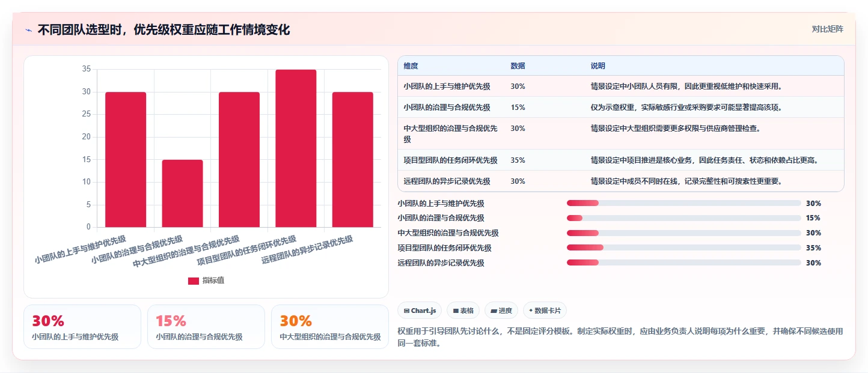
Task: Click the 说明 table column header
Action: (x=598, y=65)
